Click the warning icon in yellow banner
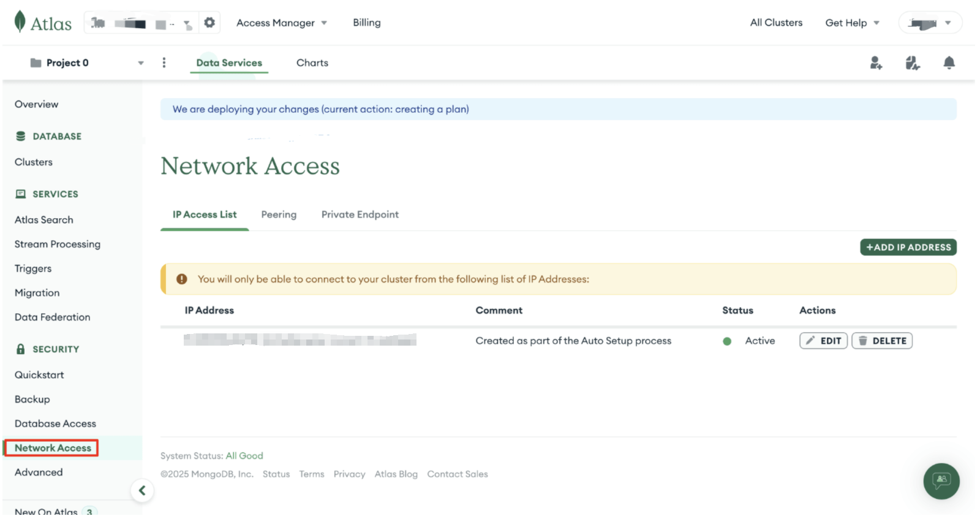Viewport: 980px width, 516px height. click(182, 279)
